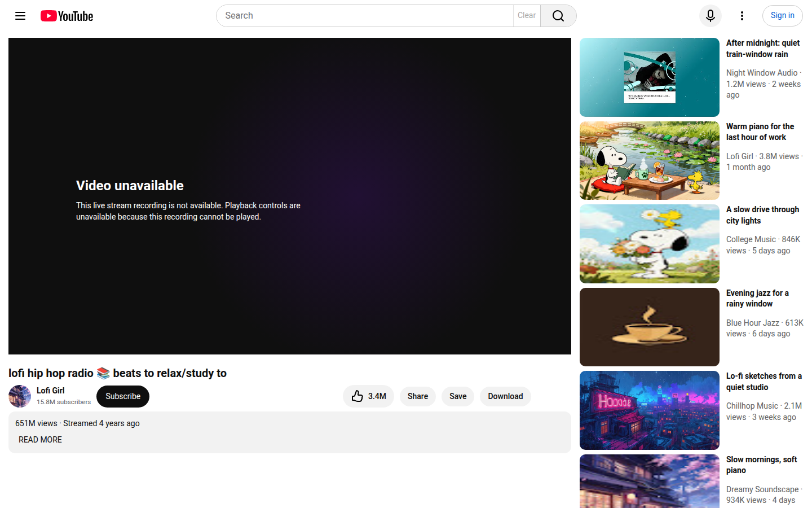812x508 pixels.
Task: Click 'This live stream recording is not available' message
Action: click(x=188, y=211)
